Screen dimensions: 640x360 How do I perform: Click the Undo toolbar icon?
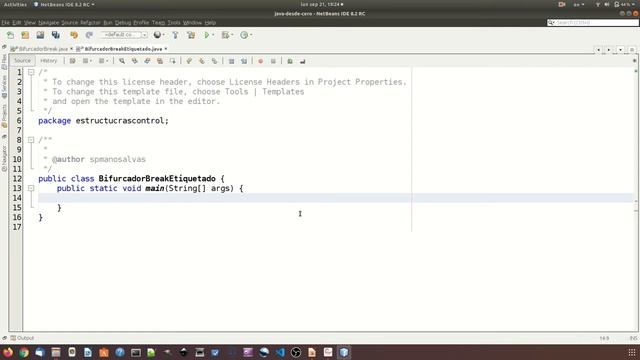(x=74, y=35)
